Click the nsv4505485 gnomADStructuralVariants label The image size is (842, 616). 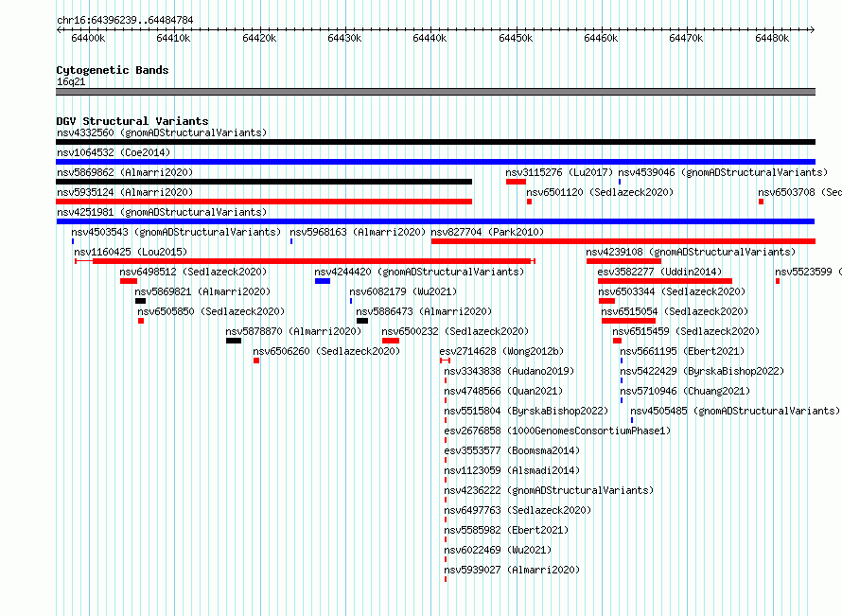click(x=735, y=411)
